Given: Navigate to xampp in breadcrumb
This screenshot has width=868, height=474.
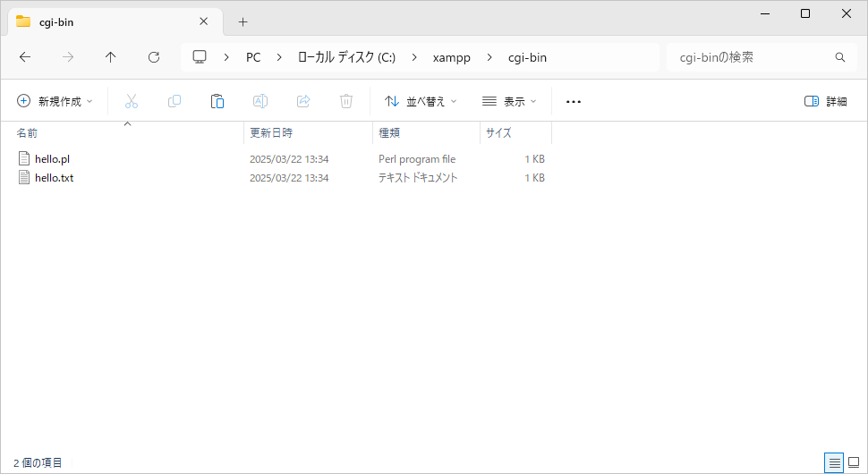Looking at the screenshot, I should tap(452, 57).
